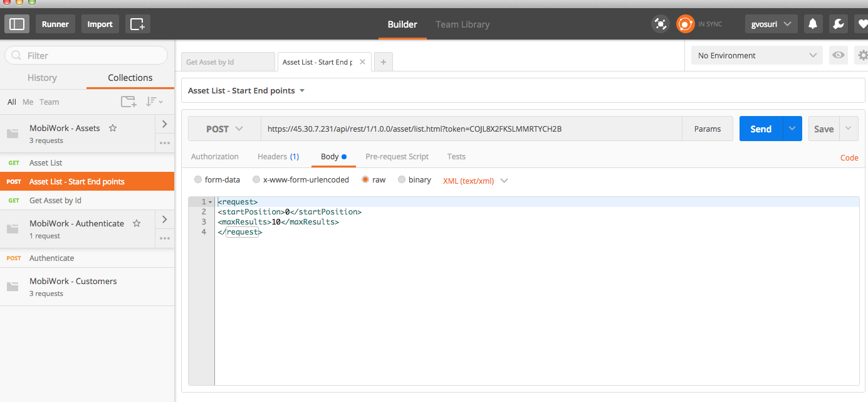The image size is (868, 402).
Task: Toggle the sidebar layout icon
Action: (x=17, y=24)
